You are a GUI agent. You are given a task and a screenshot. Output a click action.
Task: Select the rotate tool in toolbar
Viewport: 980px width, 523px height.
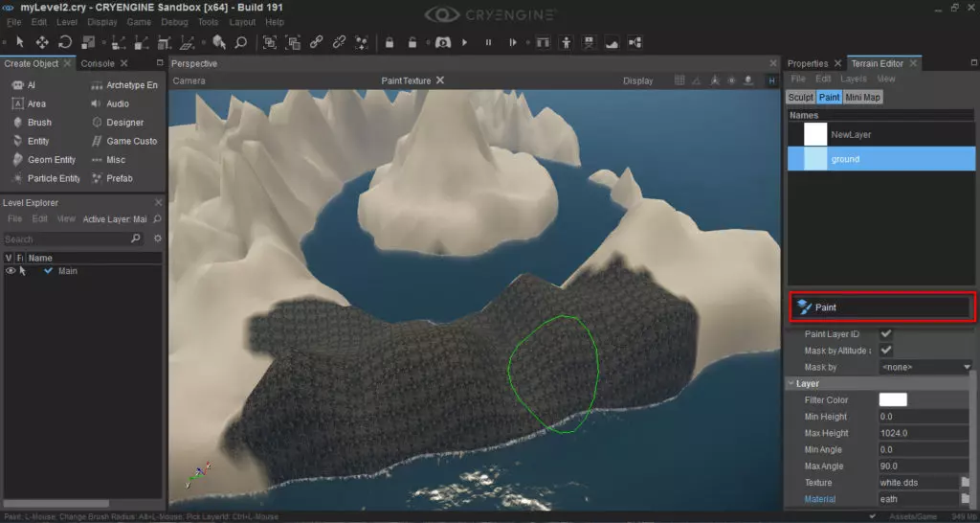click(65, 42)
